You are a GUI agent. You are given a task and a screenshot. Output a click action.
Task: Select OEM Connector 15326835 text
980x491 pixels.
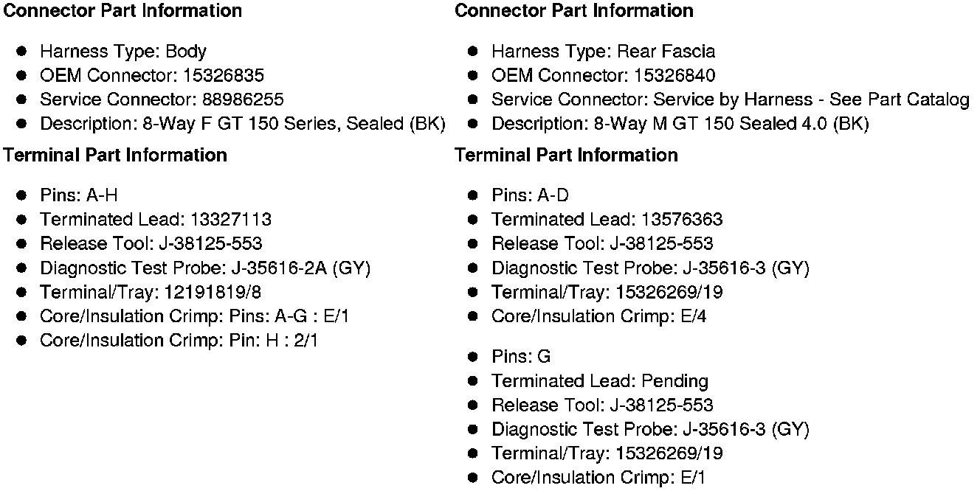pos(151,76)
